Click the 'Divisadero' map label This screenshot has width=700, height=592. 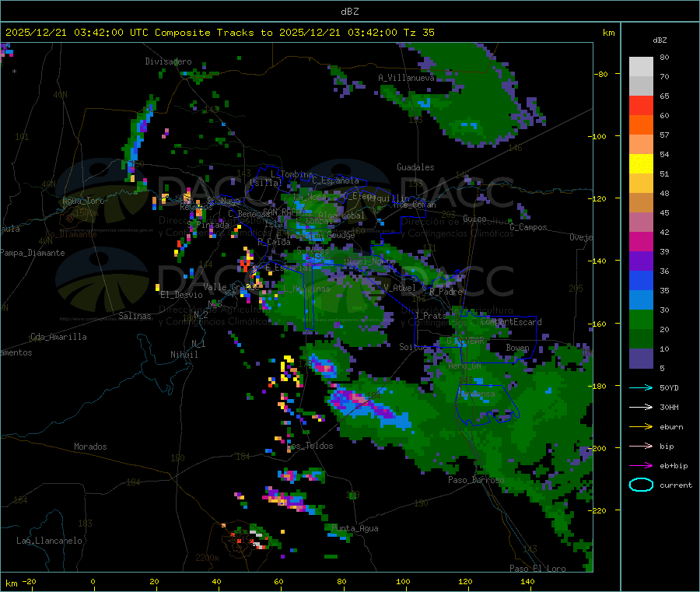[x=168, y=61]
